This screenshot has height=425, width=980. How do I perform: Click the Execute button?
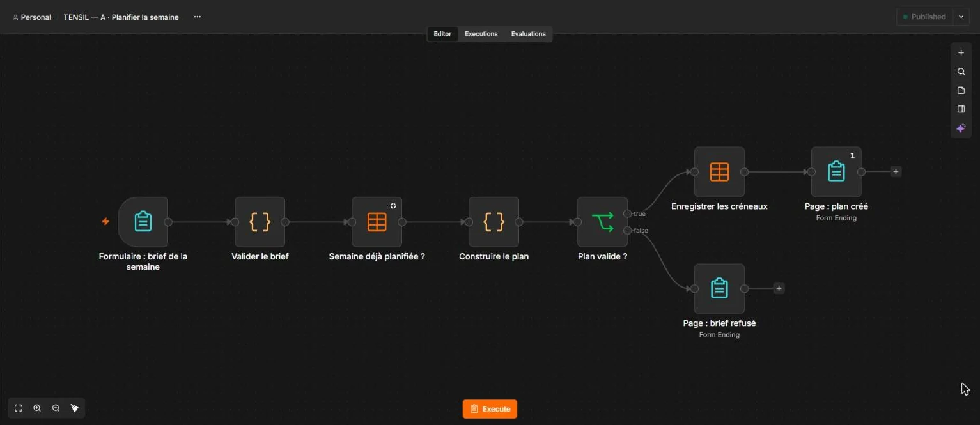coord(490,409)
